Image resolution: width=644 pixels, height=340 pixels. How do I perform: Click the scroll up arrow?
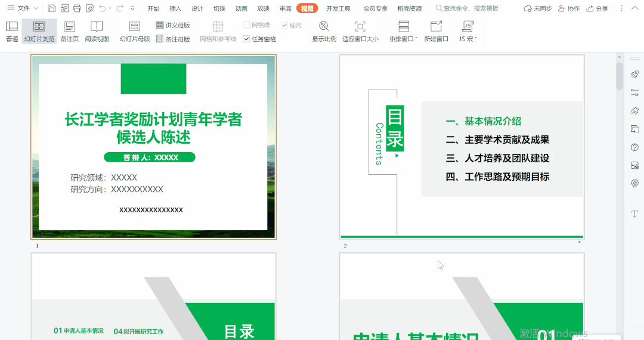(x=620, y=57)
